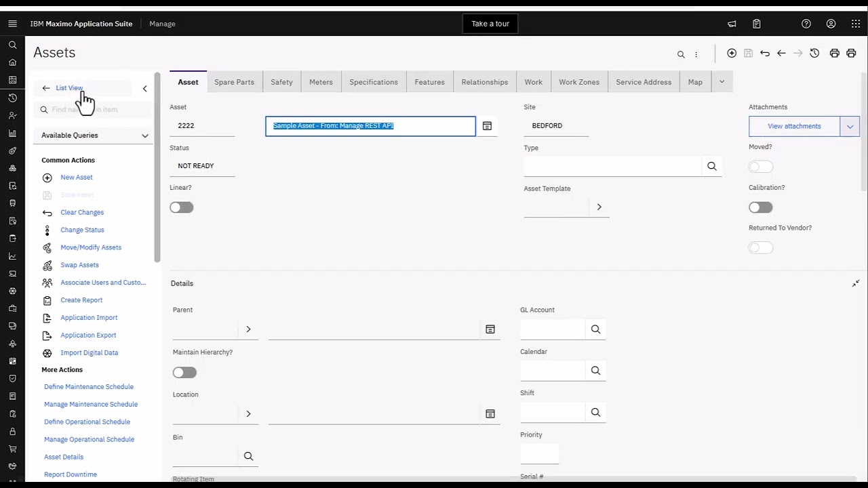The image size is (868, 488).
Task: Click Define Maintenance Schedule link
Action: coord(89,387)
